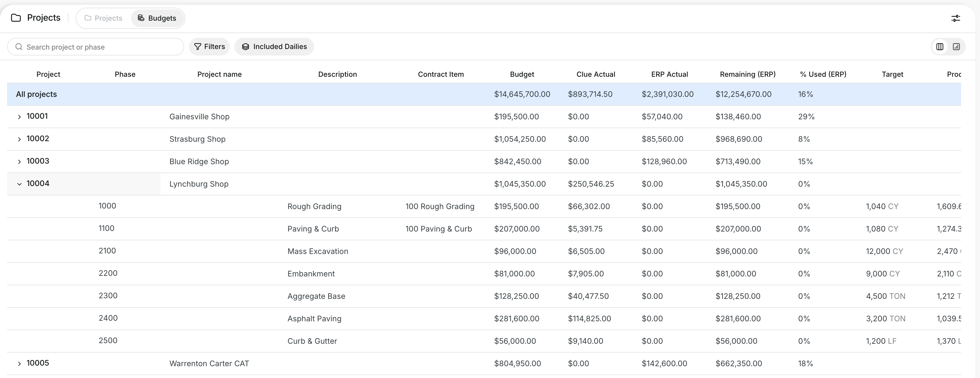Expand project 10005 Warrenton Carter CAT
The height and width of the screenshot is (378, 980).
pyautogui.click(x=19, y=364)
